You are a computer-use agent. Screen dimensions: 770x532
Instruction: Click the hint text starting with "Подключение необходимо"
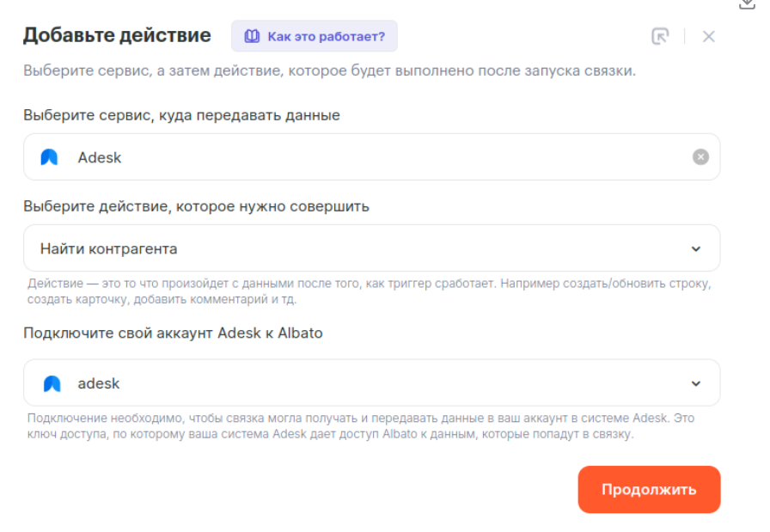pyautogui.click(x=361, y=425)
